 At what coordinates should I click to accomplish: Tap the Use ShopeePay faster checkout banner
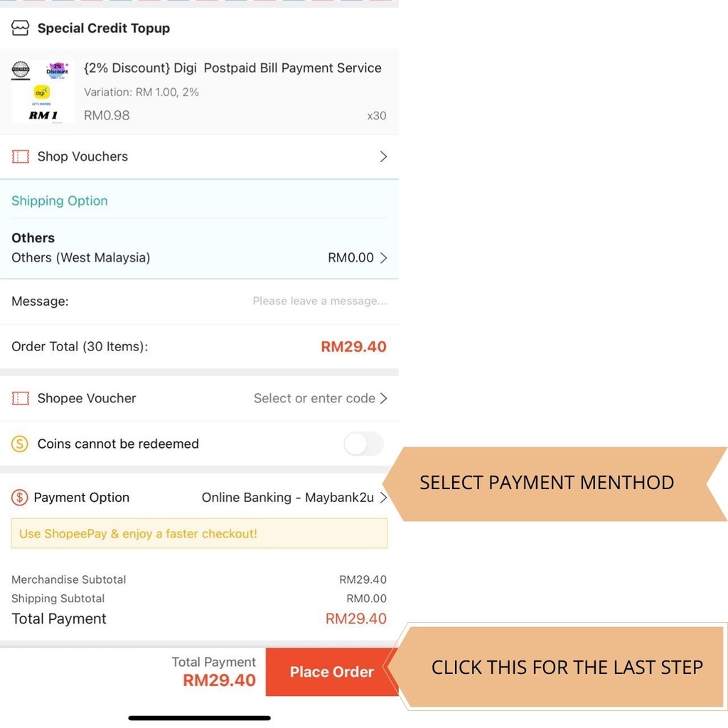coord(199,533)
